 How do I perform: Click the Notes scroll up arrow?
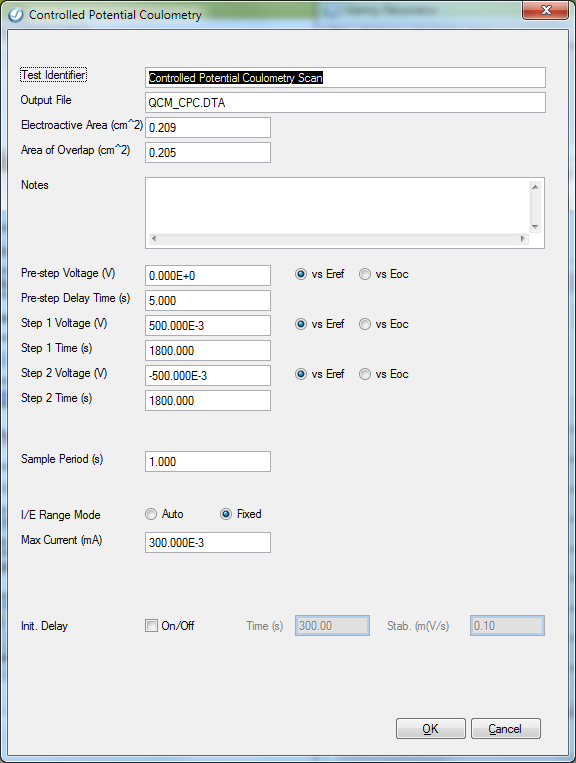pyautogui.click(x=535, y=187)
